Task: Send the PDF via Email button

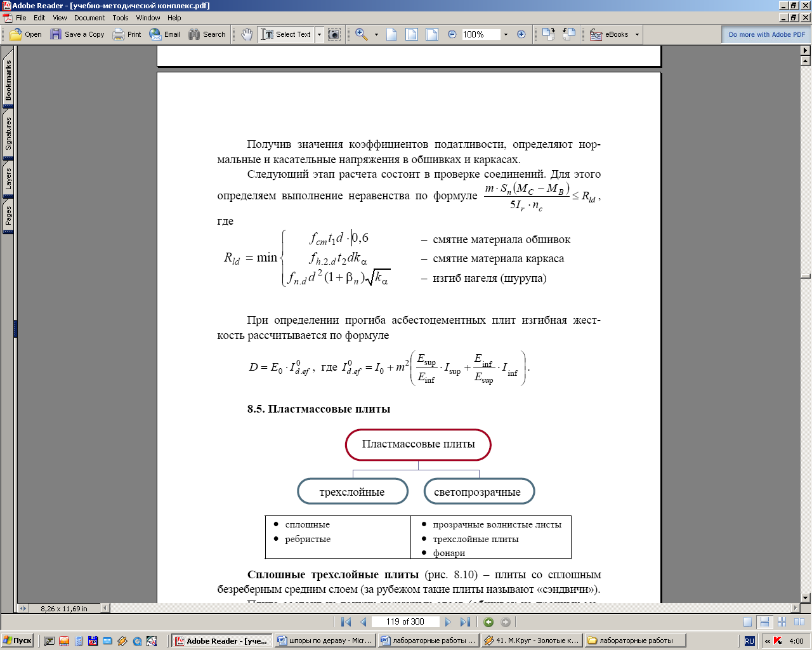Action: coord(165,34)
